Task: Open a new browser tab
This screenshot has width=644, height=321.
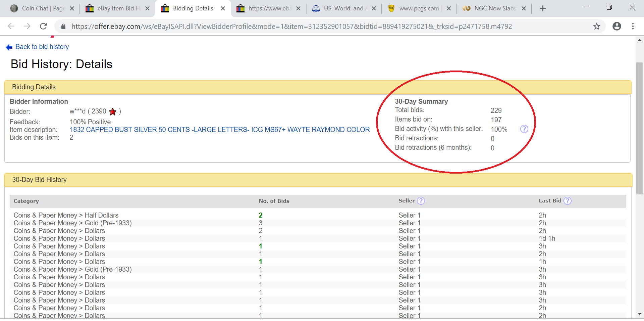Action: click(x=543, y=8)
